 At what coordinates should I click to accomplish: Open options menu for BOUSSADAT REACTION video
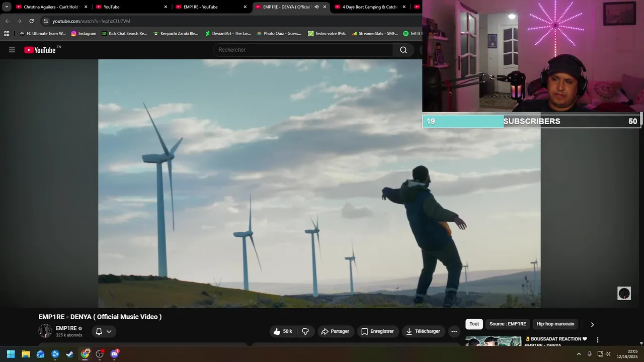pyautogui.click(x=598, y=340)
